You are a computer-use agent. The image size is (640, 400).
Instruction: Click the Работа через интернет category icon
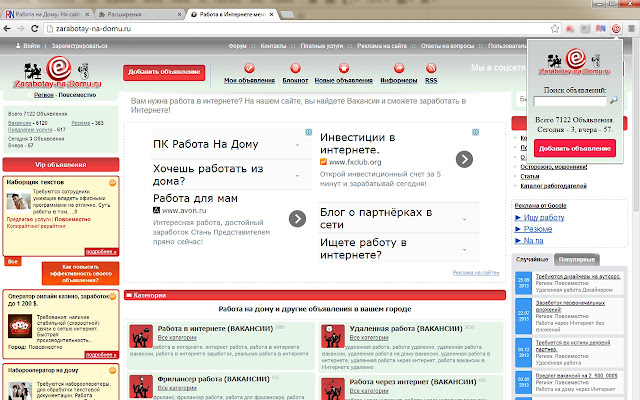333,388
